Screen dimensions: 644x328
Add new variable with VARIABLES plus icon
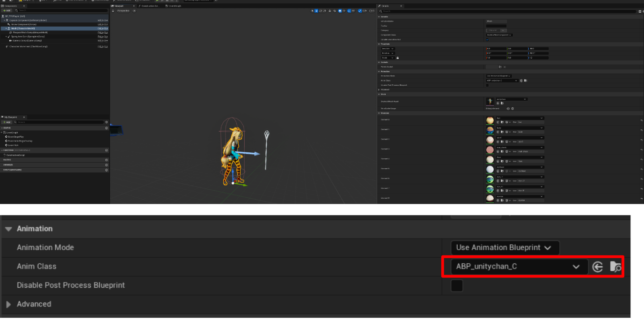(106, 165)
